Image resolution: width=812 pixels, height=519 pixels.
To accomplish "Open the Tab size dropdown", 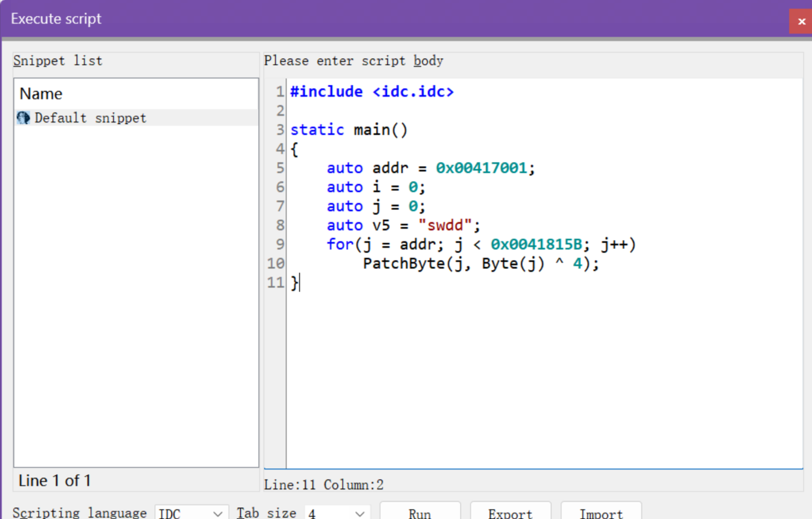I will [x=337, y=513].
